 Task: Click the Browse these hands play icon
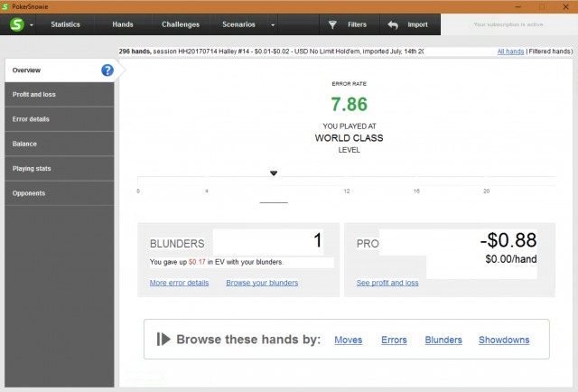point(163,340)
